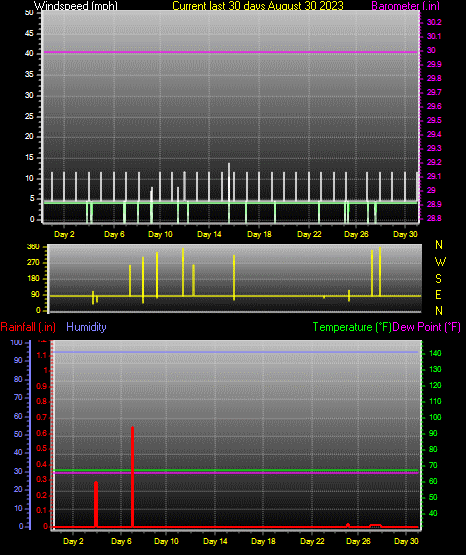Select the "30.2" barometer axis value

pyautogui.click(x=434, y=22)
